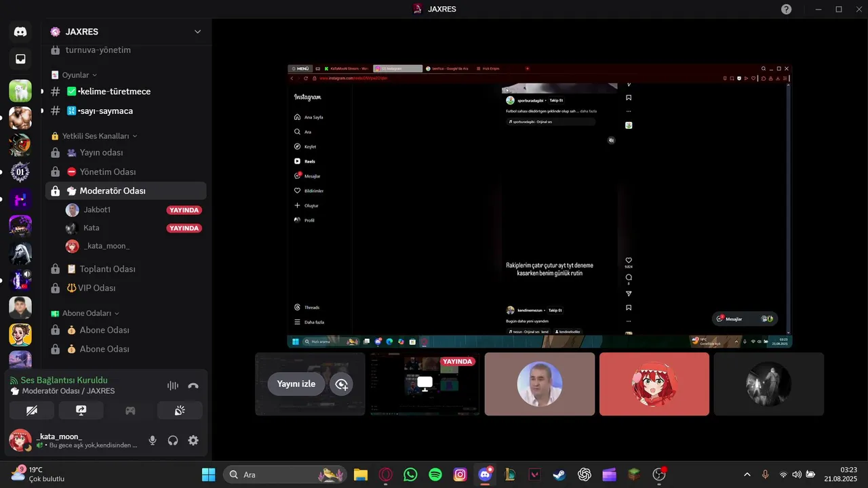Open Spotify from the taskbar
Screen dimensions: 868x488
pyautogui.click(x=435, y=474)
